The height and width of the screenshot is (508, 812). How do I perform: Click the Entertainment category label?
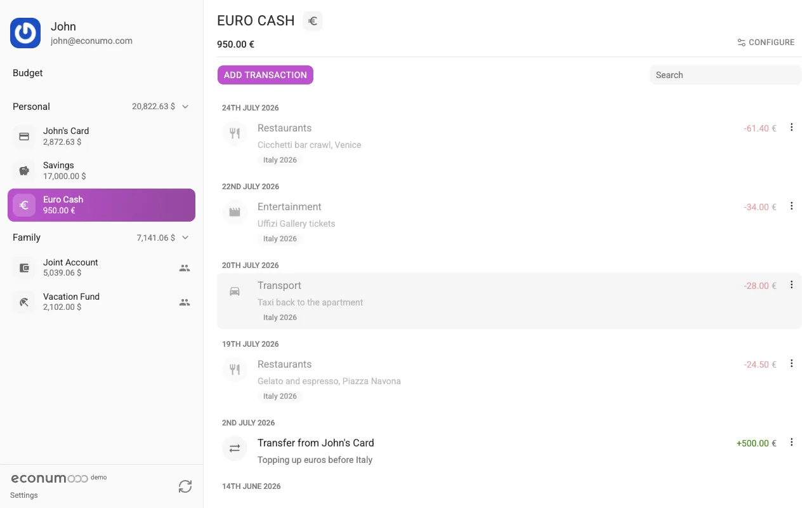pos(289,207)
